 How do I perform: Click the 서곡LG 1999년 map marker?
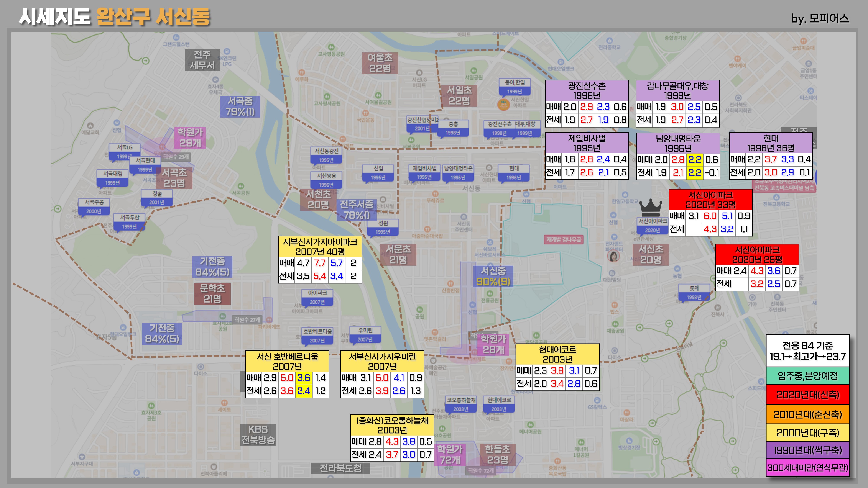coord(124,152)
